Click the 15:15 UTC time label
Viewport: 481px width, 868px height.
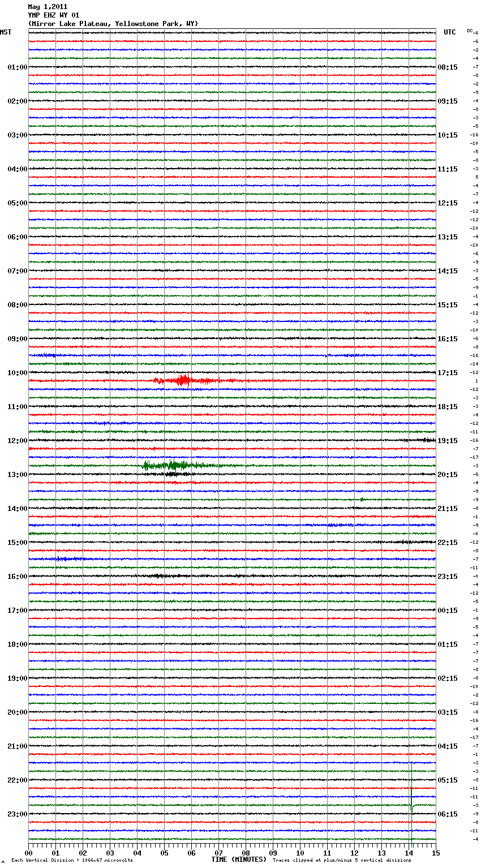tap(448, 305)
